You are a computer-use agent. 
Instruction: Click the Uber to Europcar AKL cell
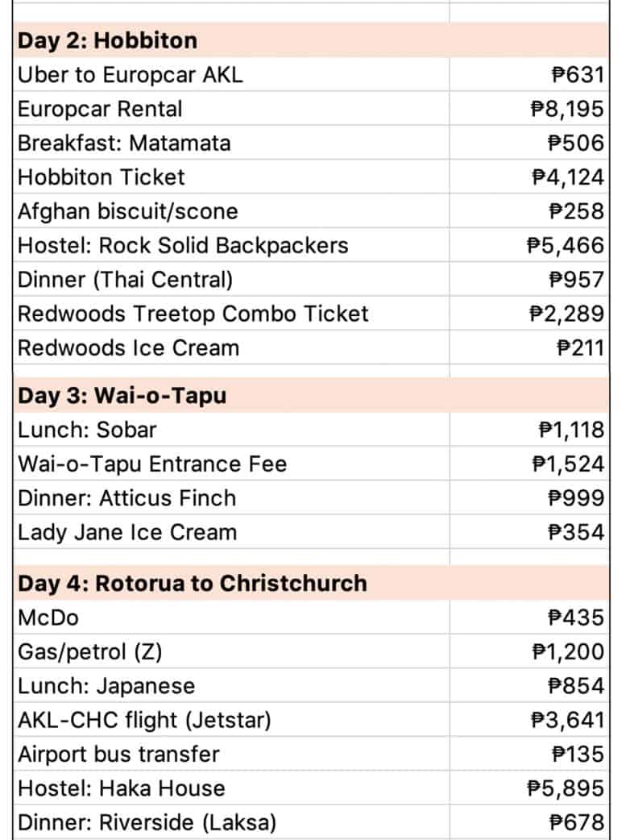[x=130, y=75]
